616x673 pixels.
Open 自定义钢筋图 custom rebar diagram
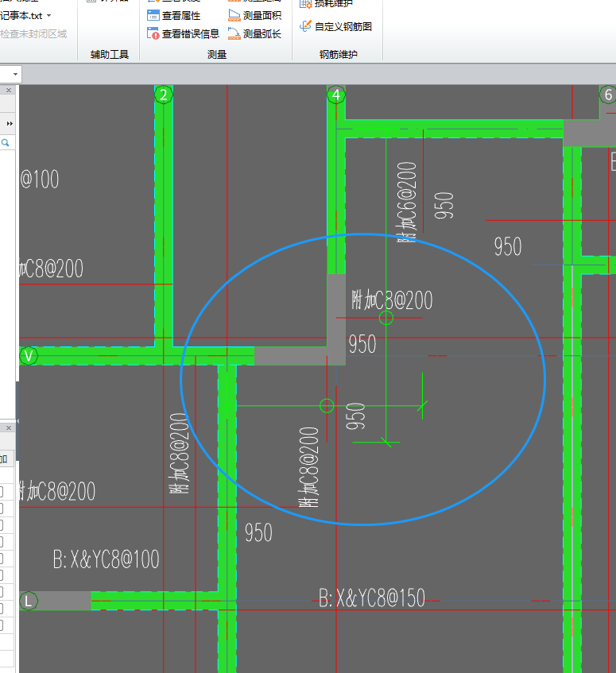(335, 26)
